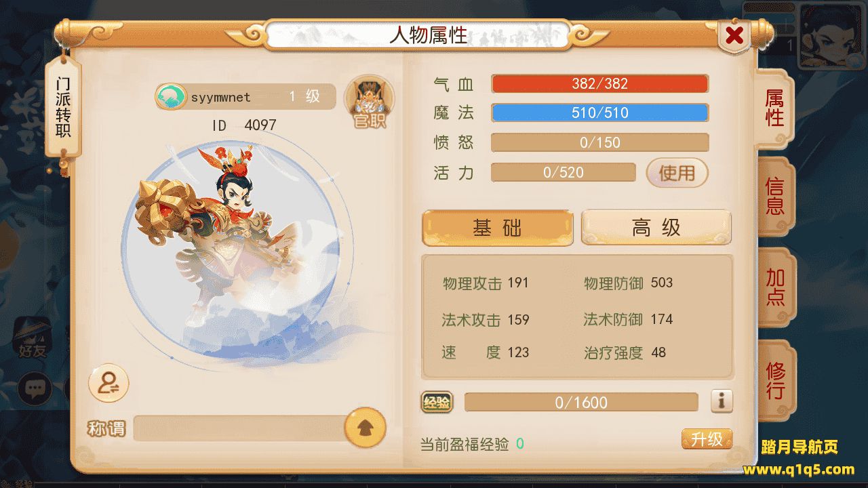Switch to the 高级 advanced stats toggle

click(x=656, y=228)
